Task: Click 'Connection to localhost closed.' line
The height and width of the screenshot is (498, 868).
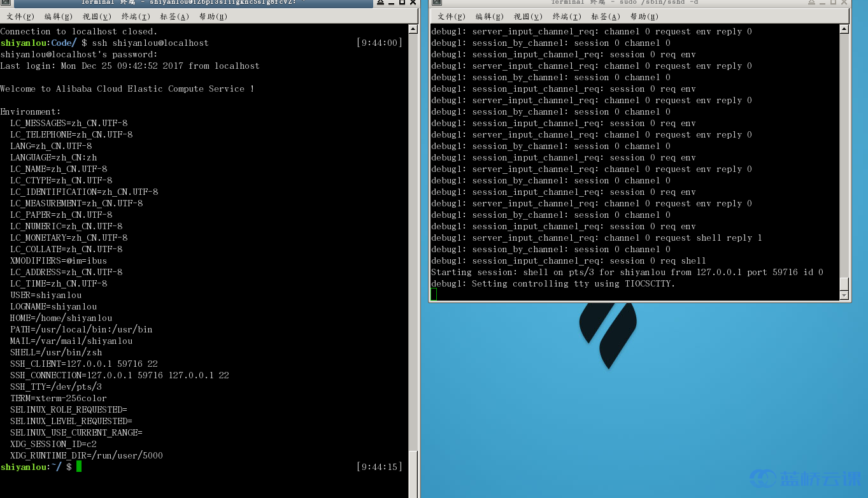Action: point(79,31)
